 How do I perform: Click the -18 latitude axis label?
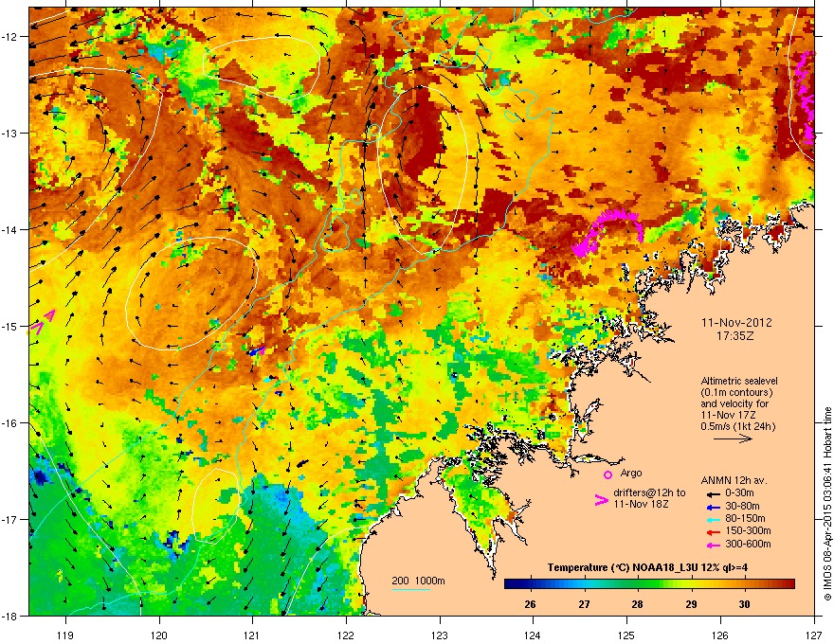[x=10, y=616]
